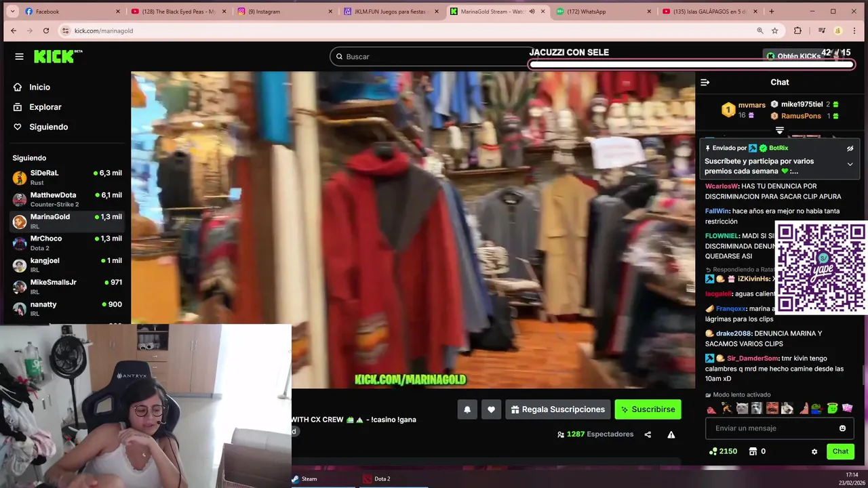Open SiDeRaL channel from following list
The height and width of the screenshot is (488, 868).
[67, 178]
